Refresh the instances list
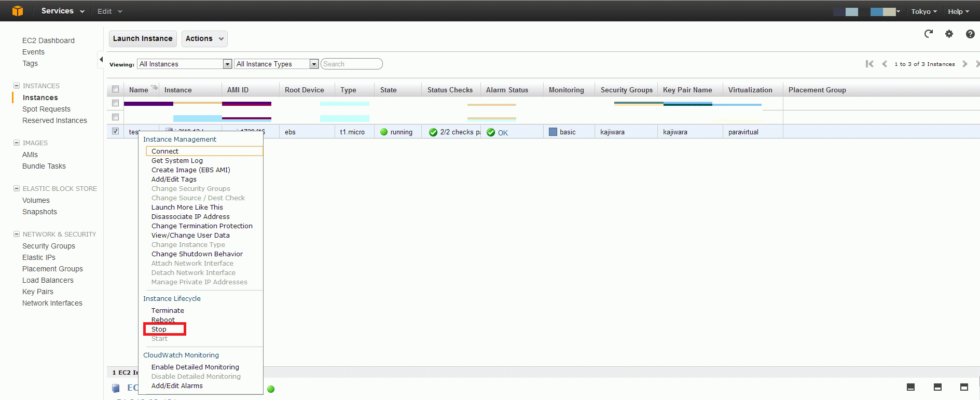The image size is (980, 400). 929,34
